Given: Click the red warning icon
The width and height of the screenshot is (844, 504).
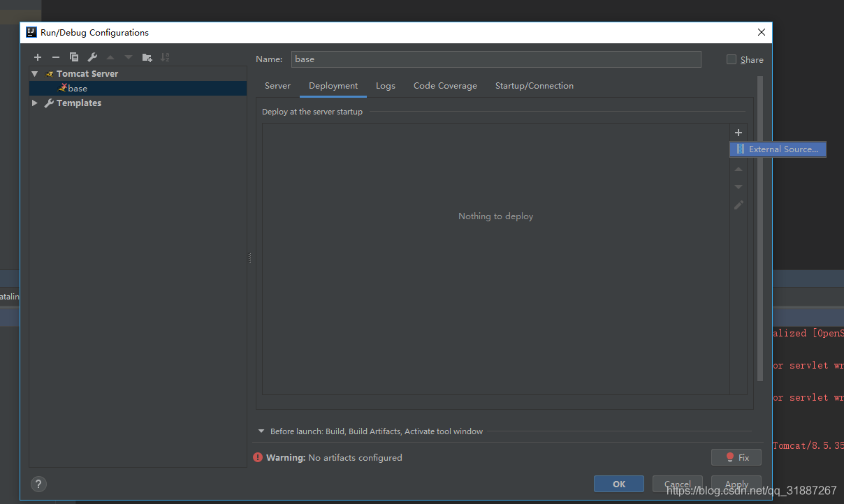Looking at the screenshot, I should (259, 458).
